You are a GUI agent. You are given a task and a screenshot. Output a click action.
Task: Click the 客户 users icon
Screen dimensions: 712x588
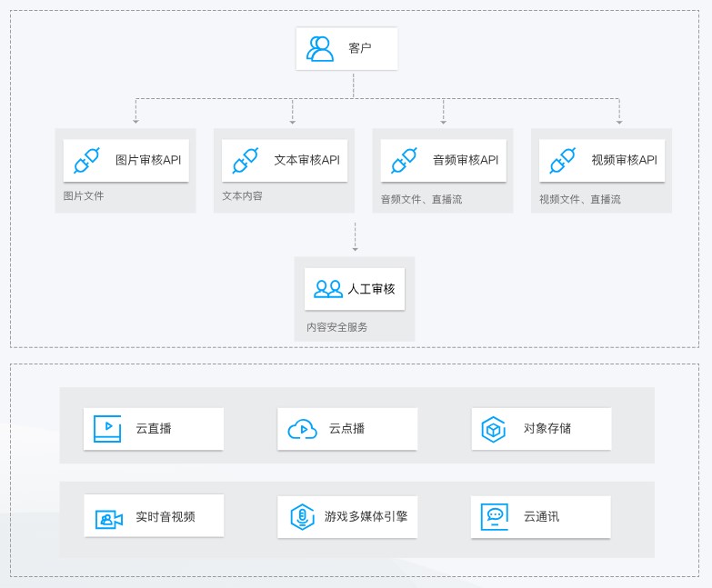pyautogui.click(x=320, y=49)
